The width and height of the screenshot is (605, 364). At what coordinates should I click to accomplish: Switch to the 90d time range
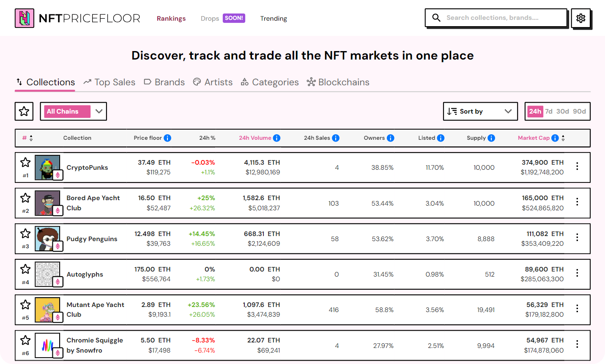pos(579,111)
